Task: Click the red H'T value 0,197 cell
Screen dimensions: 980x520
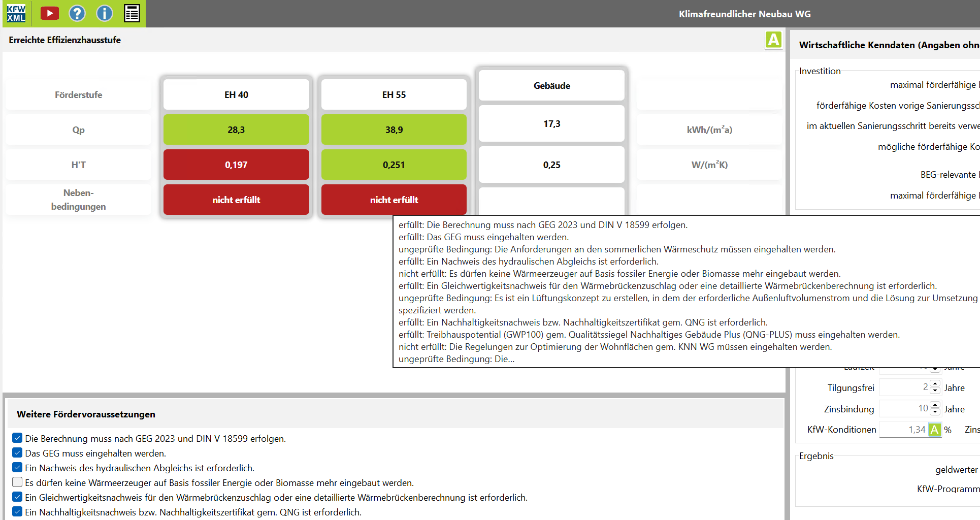Action: [236, 165]
